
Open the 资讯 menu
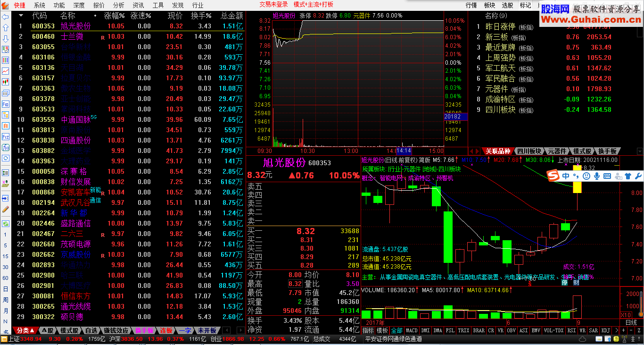point(139,5)
